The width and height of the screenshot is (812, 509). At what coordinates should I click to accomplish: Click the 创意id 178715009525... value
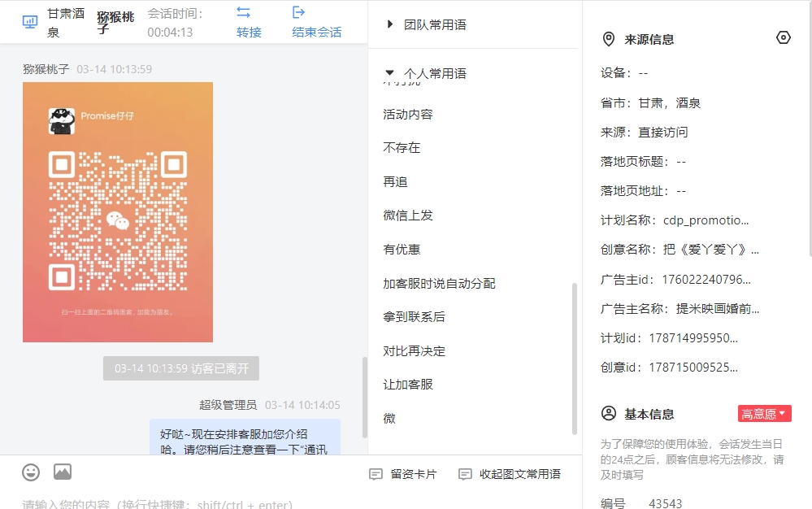click(x=693, y=368)
